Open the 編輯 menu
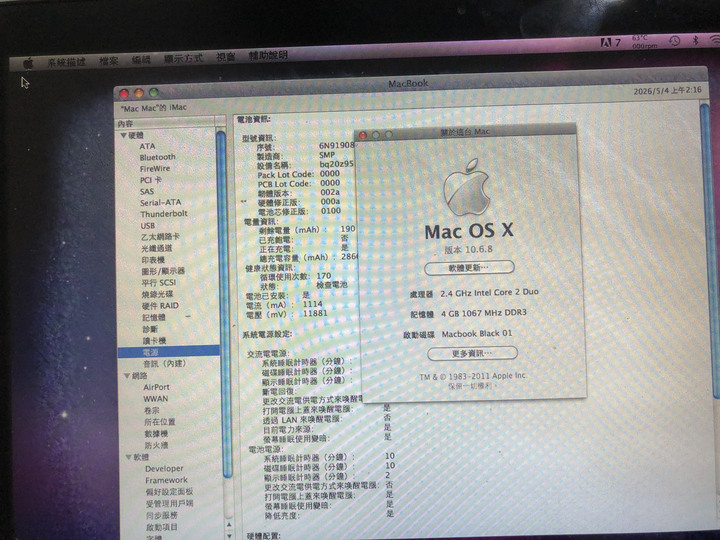The width and height of the screenshot is (720, 540). pyautogui.click(x=141, y=60)
